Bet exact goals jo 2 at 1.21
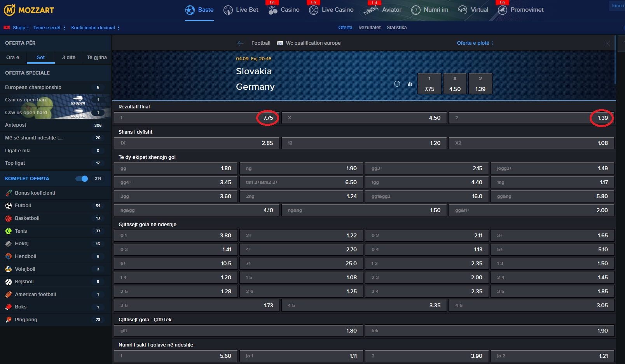The image size is (625, 364). (x=552, y=356)
